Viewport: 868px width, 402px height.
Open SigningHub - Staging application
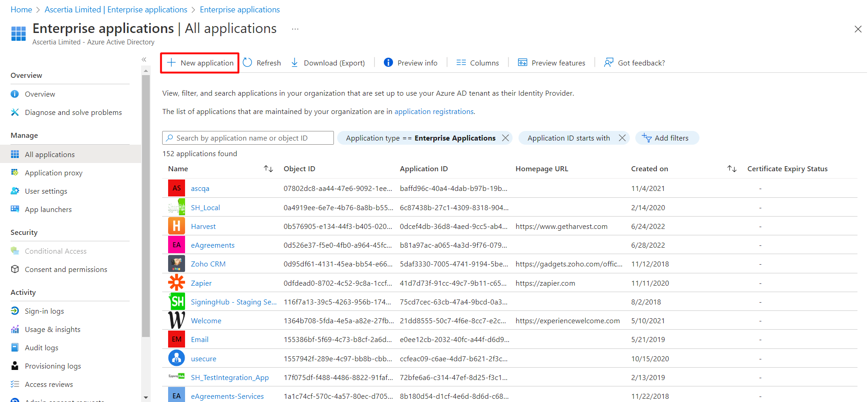click(234, 302)
